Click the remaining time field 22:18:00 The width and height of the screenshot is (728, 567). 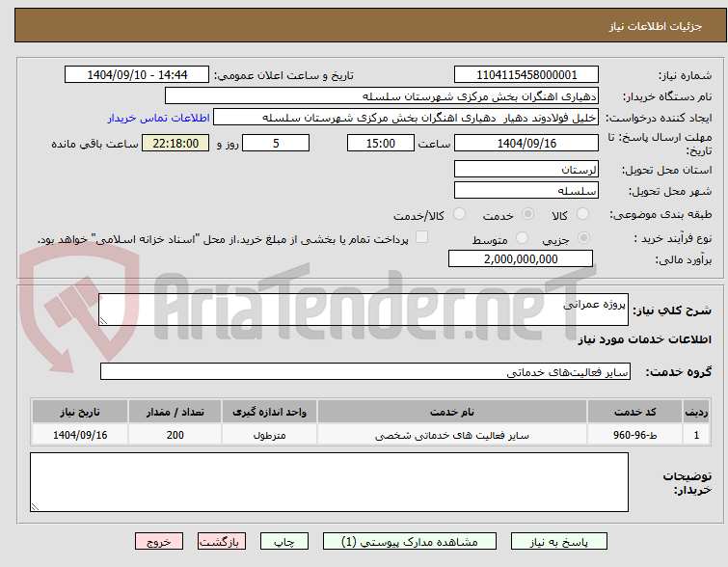click(x=175, y=143)
